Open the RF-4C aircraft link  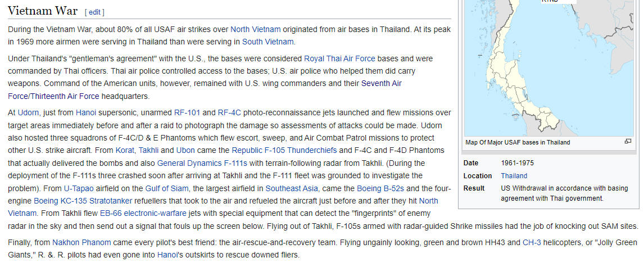(x=229, y=112)
